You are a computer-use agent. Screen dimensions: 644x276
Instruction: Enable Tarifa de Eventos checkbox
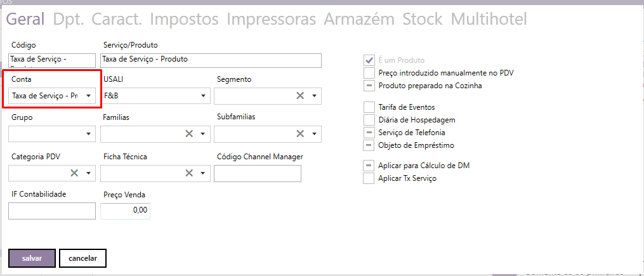(369, 107)
